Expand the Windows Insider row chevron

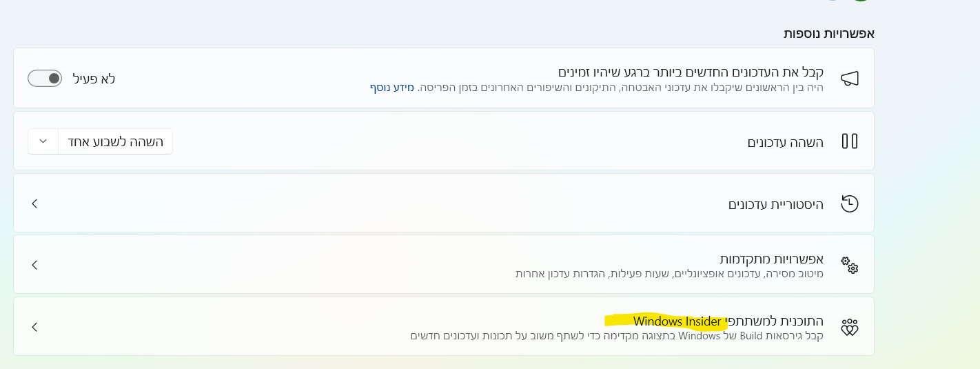[34, 327]
